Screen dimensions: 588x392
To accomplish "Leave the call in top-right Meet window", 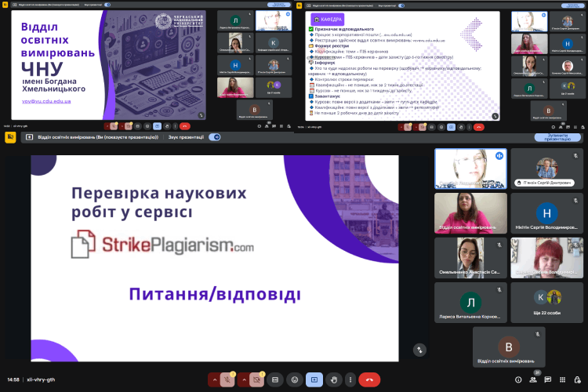I will 479,127.
